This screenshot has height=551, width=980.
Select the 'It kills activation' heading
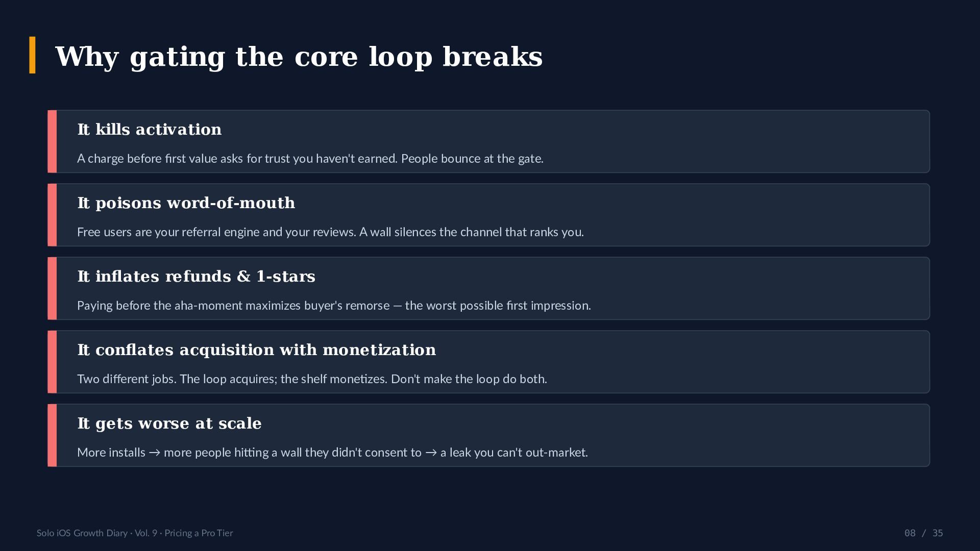tap(149, 129)
